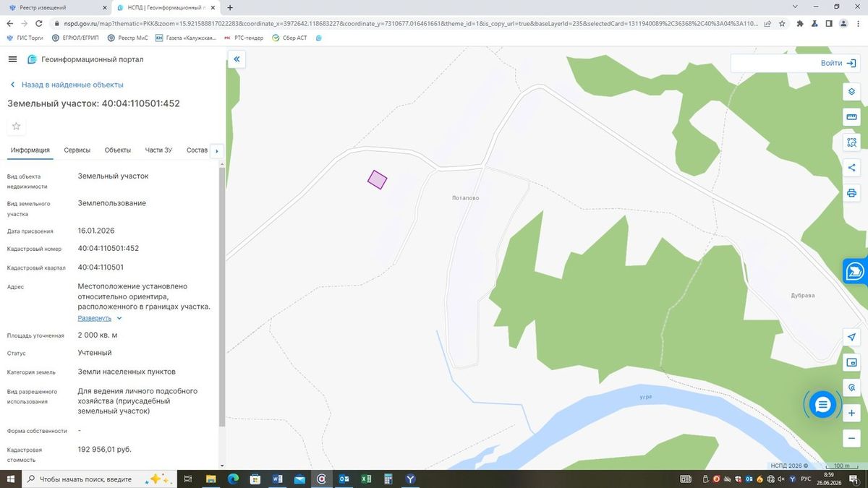Bookmark this page with the star icon
868x488 pixels.
782,23
